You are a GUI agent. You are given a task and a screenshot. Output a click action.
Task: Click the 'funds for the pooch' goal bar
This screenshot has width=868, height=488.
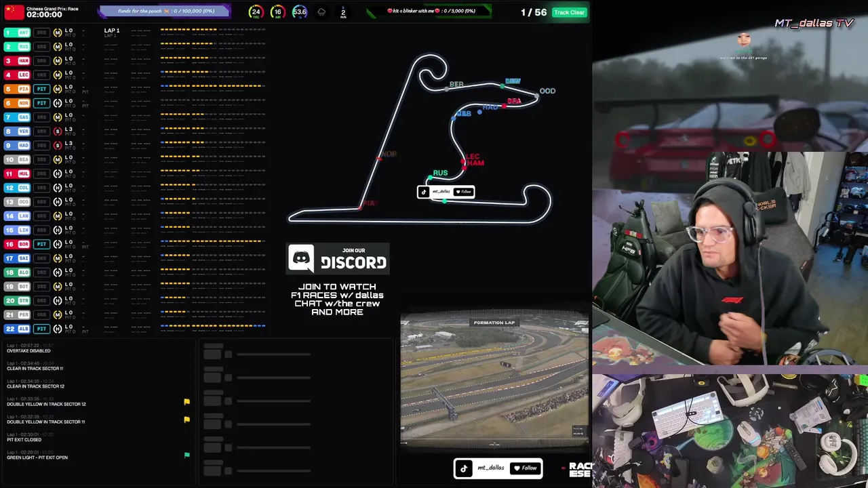tap(165, 11)
